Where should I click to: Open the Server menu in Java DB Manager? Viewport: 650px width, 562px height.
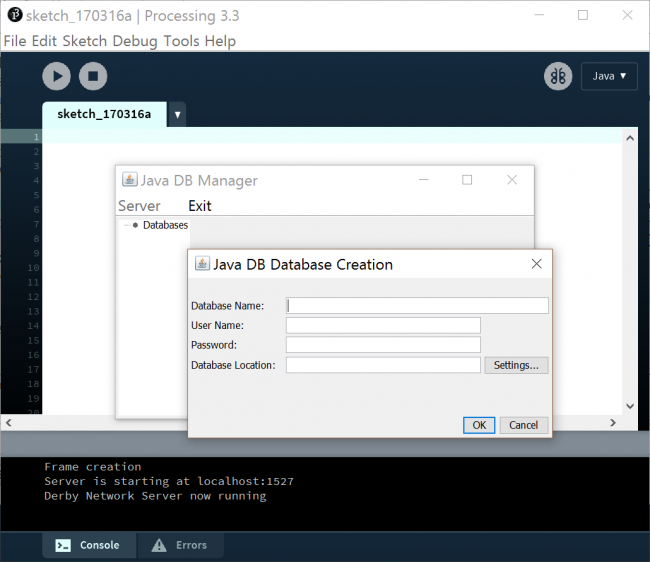[139, 206]
